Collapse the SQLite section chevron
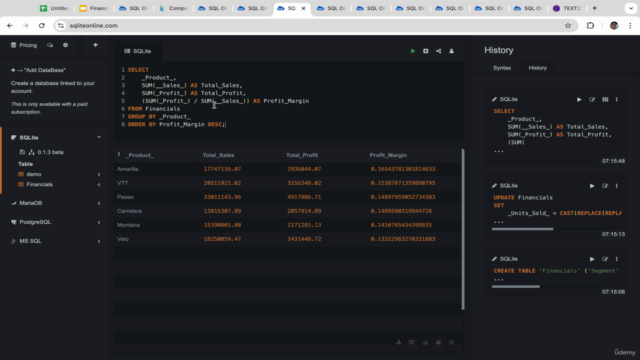The height and width of the screenshot is (360, 640). coord(99,138)
